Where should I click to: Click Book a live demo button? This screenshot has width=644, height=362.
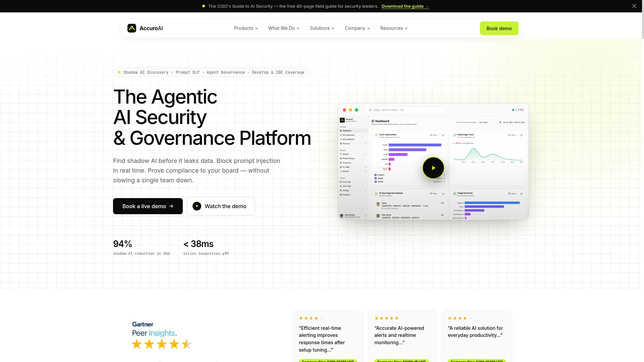click(148, 206)
